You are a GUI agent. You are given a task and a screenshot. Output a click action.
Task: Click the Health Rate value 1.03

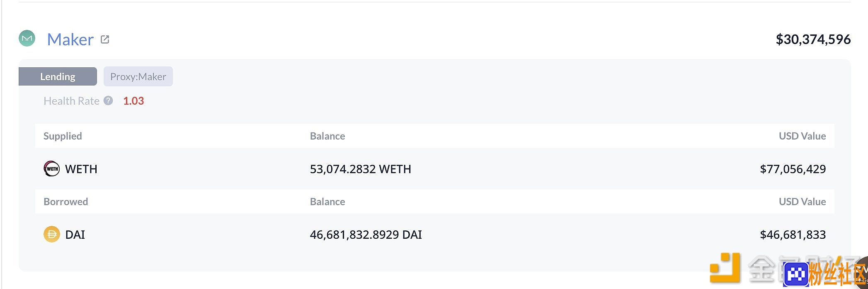[133, 101]
